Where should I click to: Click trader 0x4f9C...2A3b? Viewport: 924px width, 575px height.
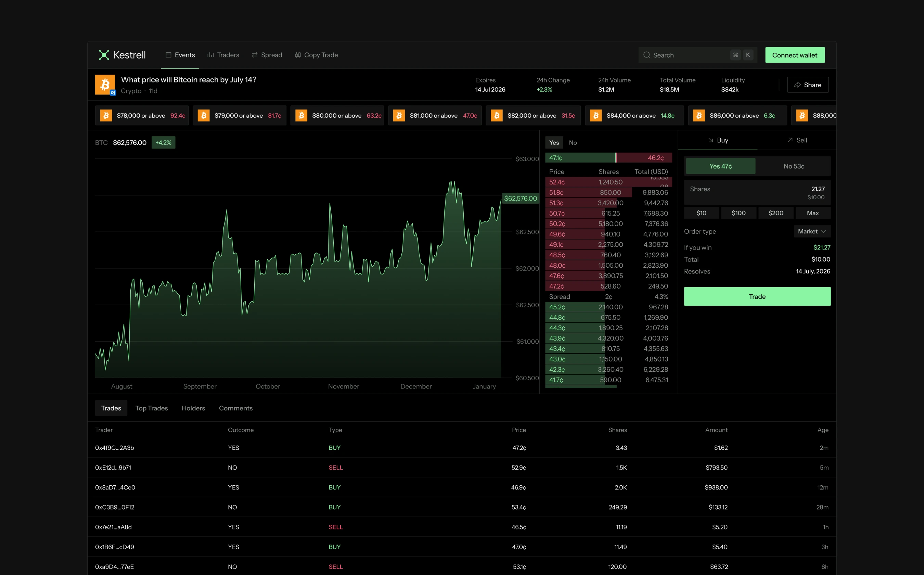point(114,448)
